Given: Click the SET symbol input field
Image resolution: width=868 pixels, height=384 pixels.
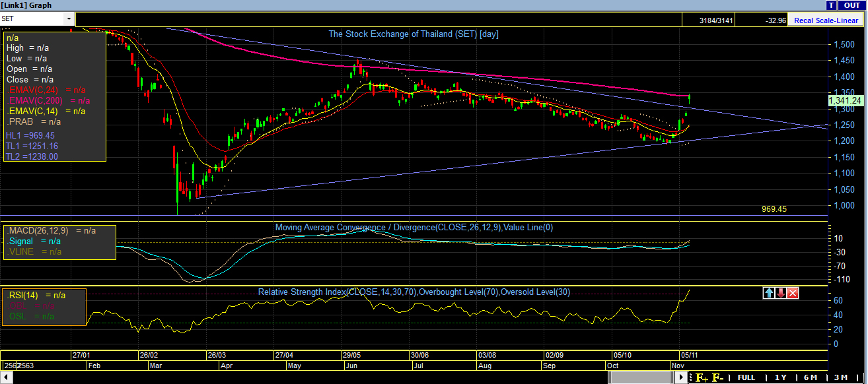Looking at the screenshot, I should pos(32,19).
